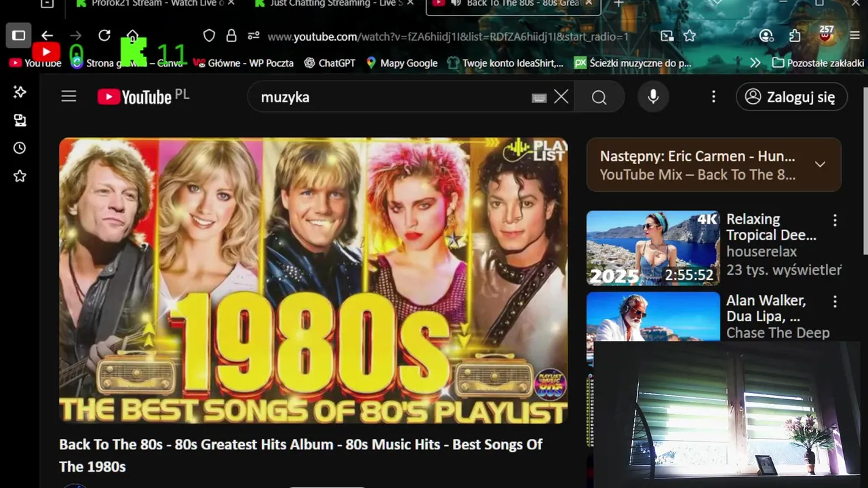Close the Just Chatting Streaming tab
Screen dimensions: 868x488
pyautogui.click(x=410, y=4)
